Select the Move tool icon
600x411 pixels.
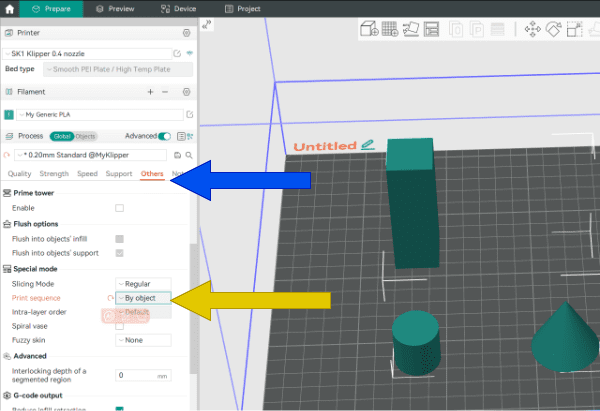click(532, 29)
